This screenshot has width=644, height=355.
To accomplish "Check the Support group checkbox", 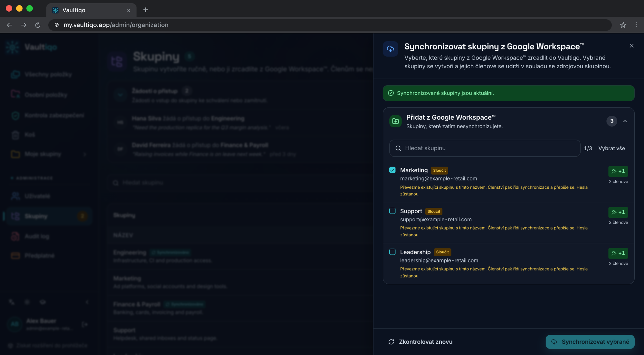I will pos(392,211).
